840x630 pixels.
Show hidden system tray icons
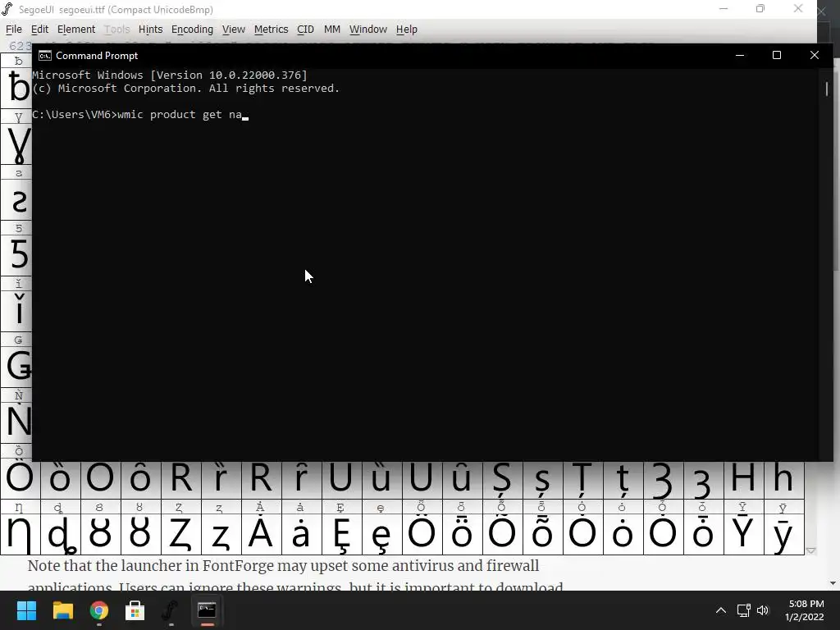(x=721, y=610)
